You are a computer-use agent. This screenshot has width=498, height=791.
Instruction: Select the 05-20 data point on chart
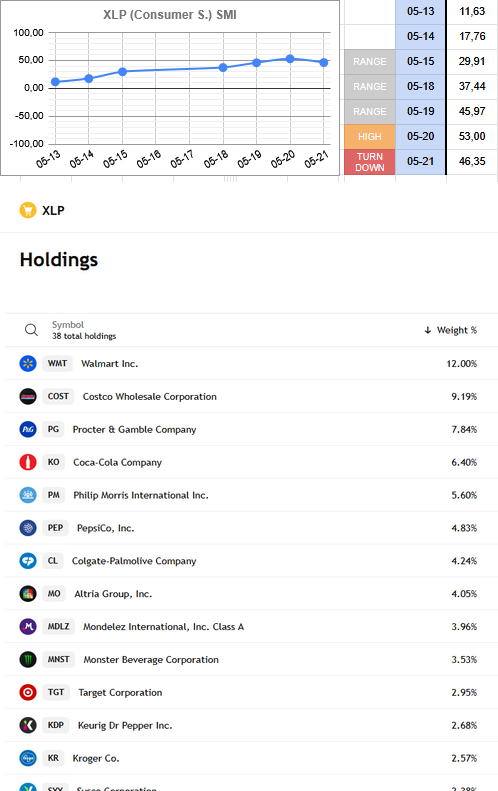[x=290, y=59]
